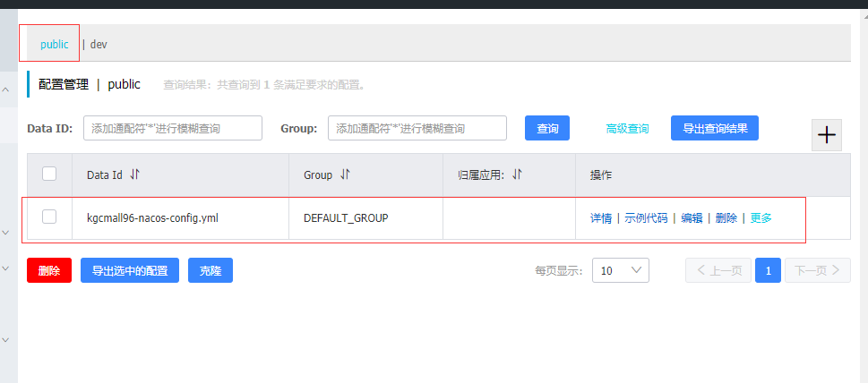This screenshot has height=383, width=868.
Task: Open 更多 options in the config row
Action: (761, 218)
